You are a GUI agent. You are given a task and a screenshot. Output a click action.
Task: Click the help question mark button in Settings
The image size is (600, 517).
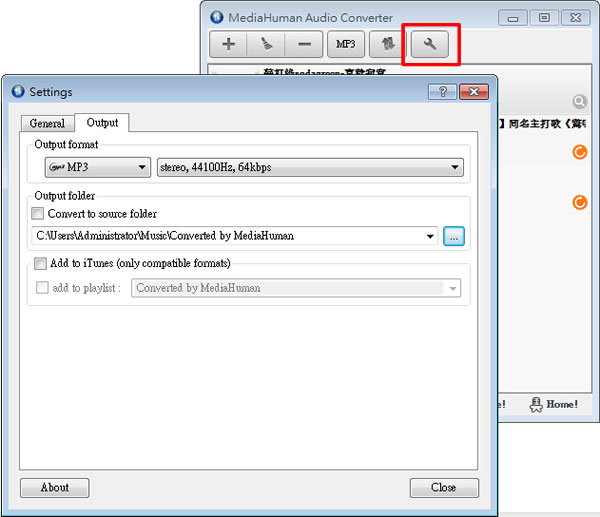click(443, 92)
